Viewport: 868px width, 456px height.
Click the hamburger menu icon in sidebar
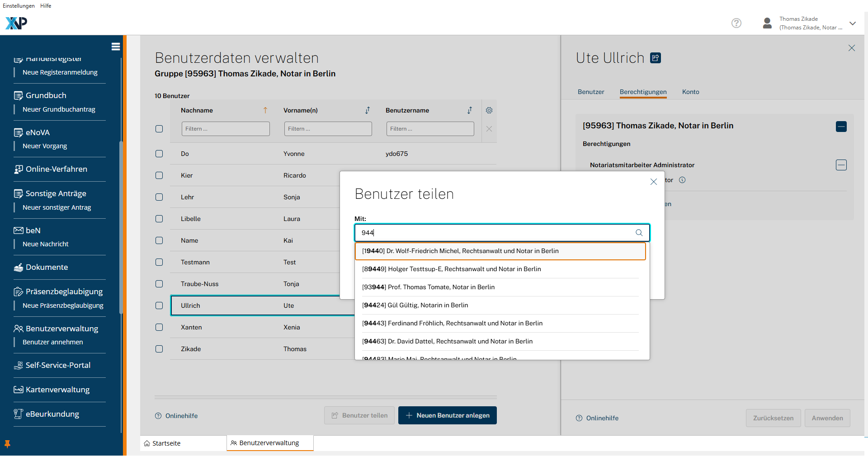[116, 47]
